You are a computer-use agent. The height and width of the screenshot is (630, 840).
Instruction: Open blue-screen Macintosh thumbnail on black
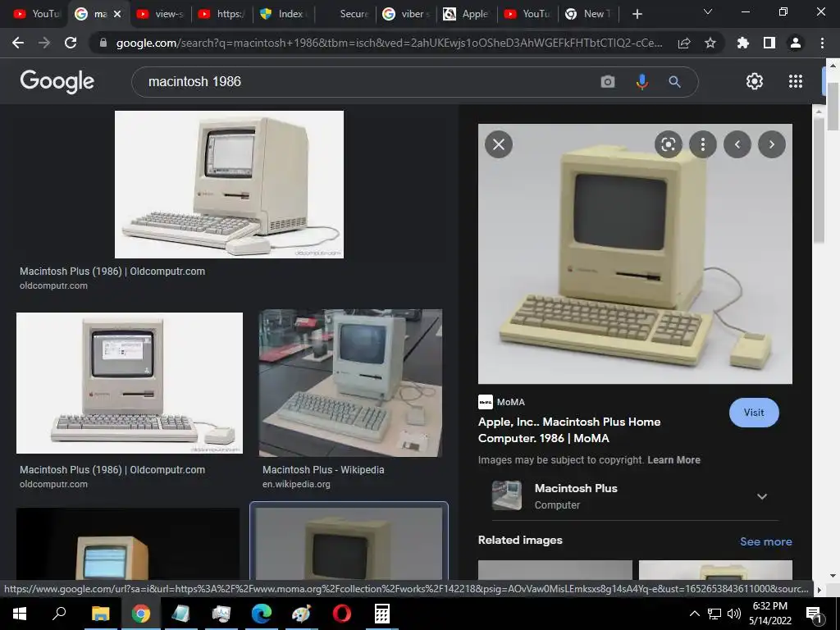(x=127, y=545)
